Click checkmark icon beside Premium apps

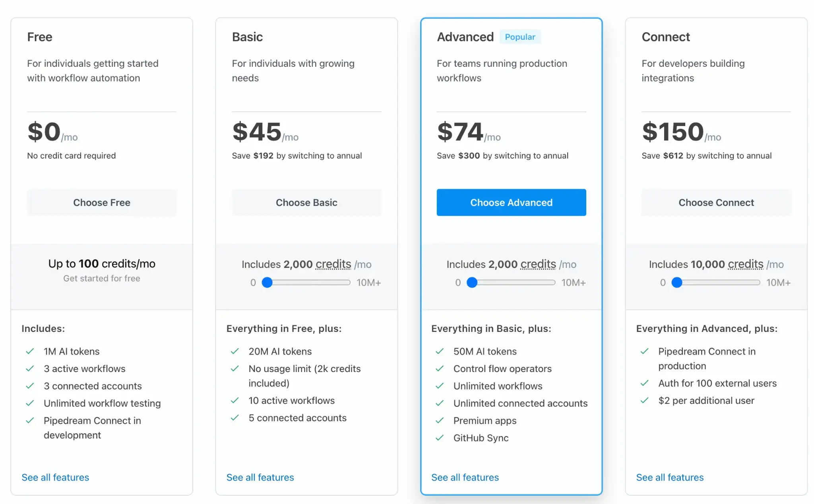440,421
